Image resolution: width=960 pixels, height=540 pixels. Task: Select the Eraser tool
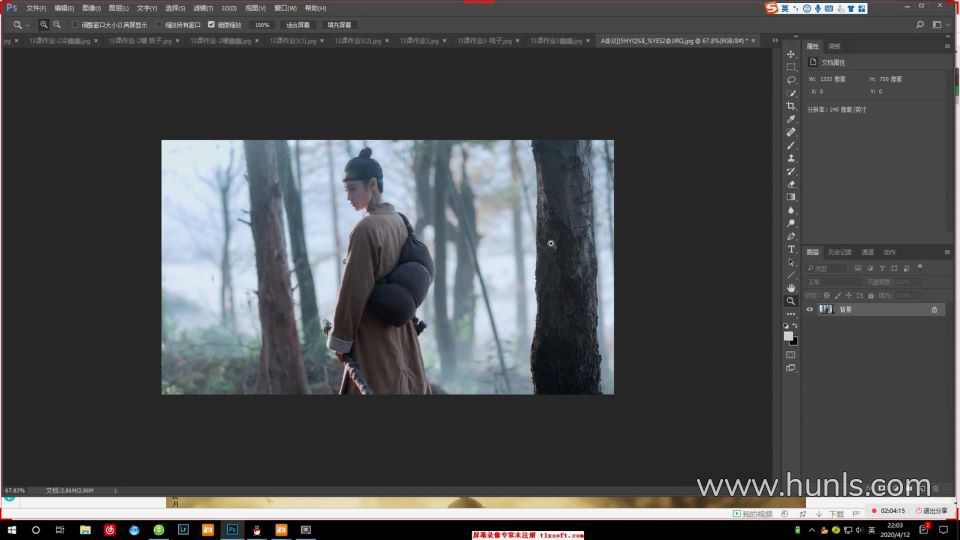point(791,184)
